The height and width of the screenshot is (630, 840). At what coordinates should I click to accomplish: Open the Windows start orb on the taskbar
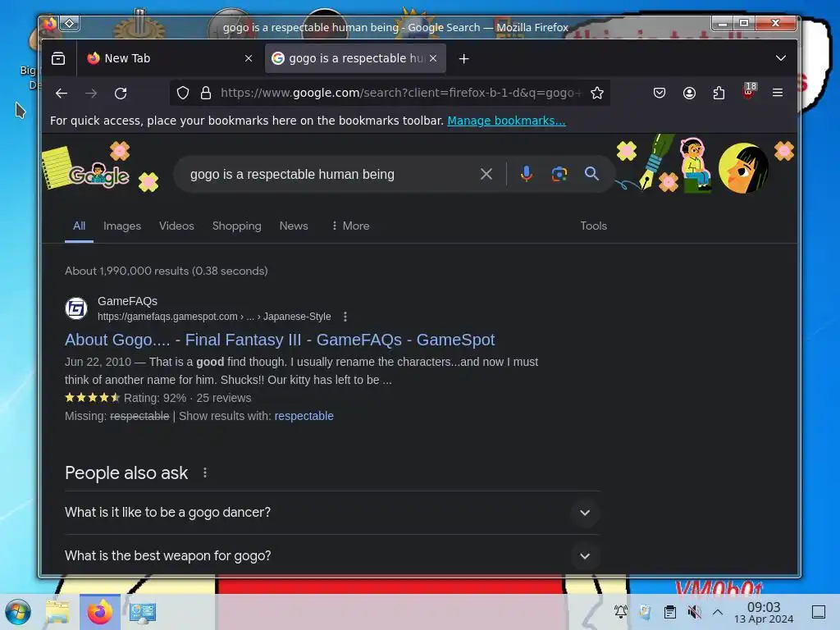tap(18, 612)
